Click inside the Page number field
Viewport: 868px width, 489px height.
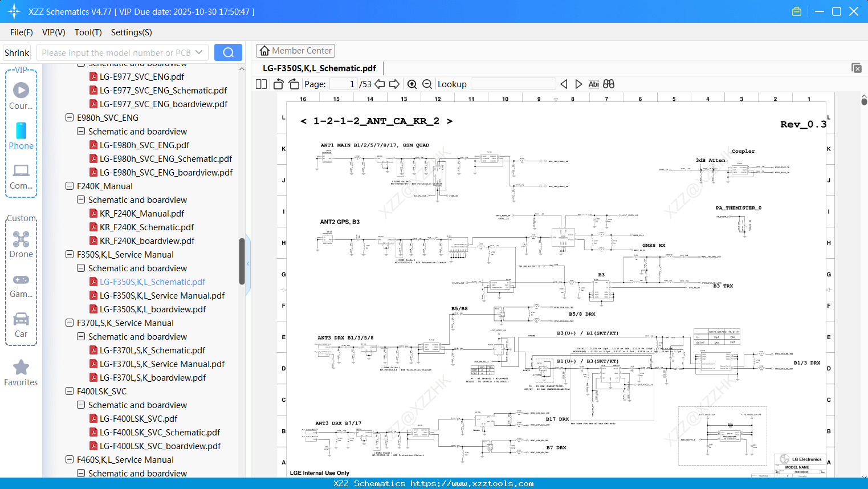point(343,84)
